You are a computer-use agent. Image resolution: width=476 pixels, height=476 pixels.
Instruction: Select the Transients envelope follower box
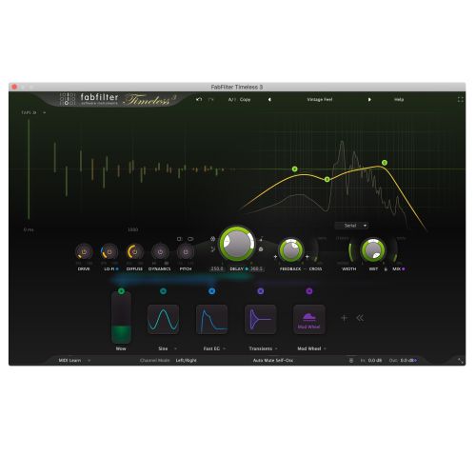click(260, 319)
